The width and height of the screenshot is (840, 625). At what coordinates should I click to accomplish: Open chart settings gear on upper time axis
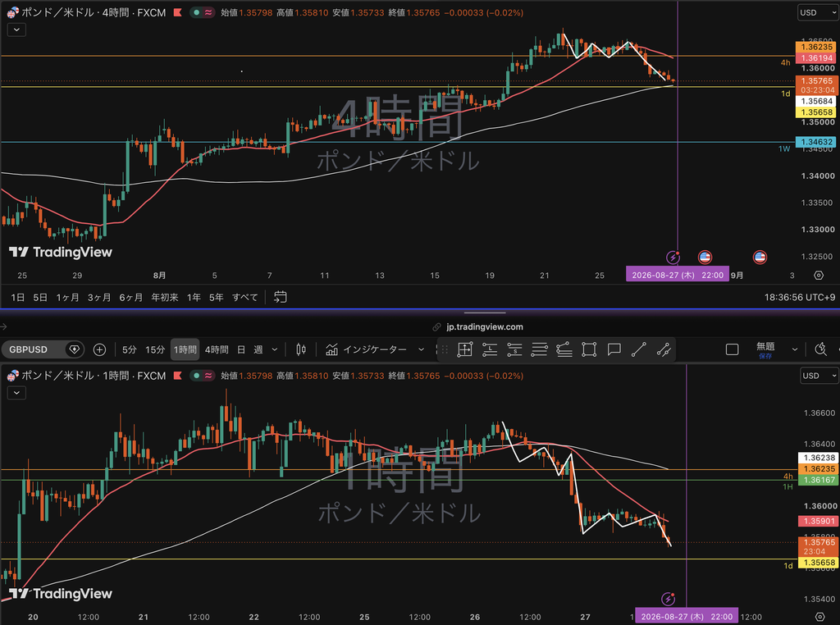[x=819, y=276]
